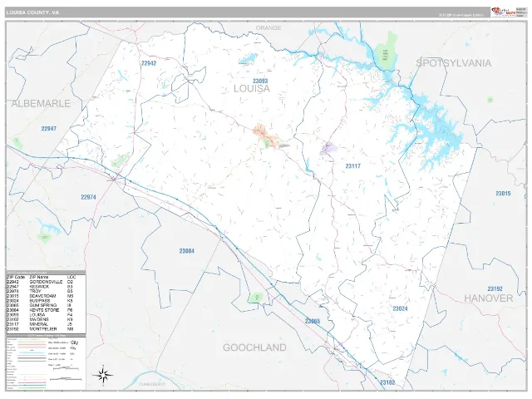This screenshot has width=532, height=399.
Task: Click the 'ZIP Code' column header
Action: click(16, 277)
